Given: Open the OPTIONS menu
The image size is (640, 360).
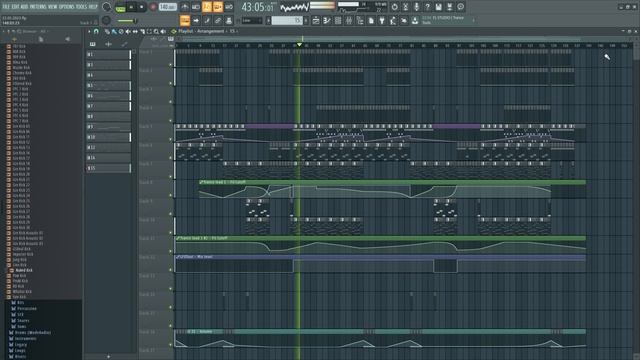Looking at the screenshot, I should pyautogui.click(x=67, y=7).
